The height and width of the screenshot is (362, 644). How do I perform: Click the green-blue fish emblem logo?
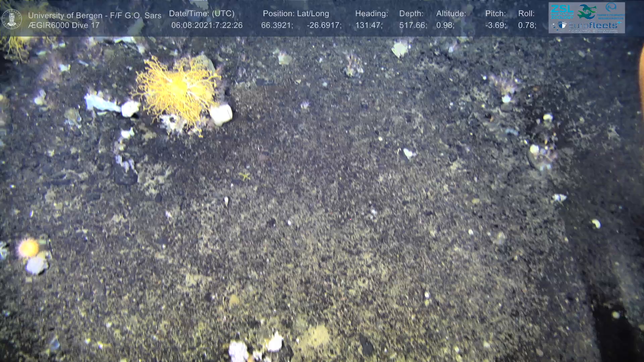point(587,12)
